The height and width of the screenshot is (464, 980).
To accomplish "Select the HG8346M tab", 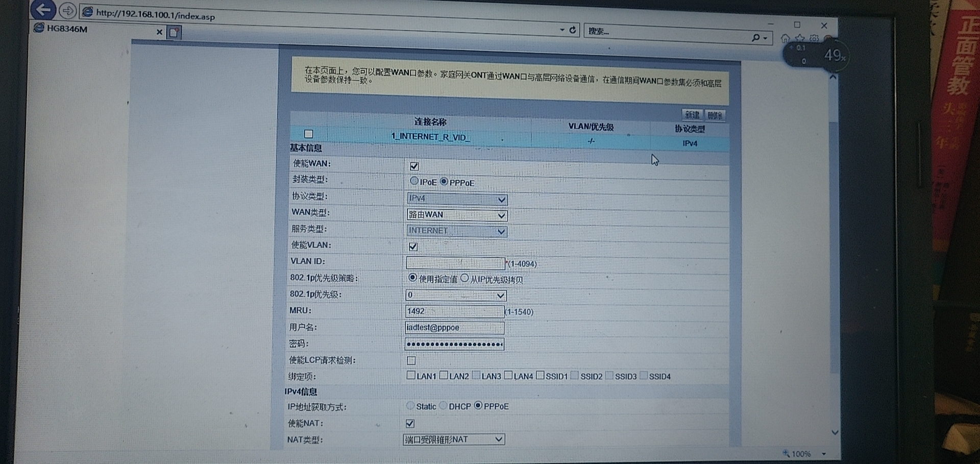I will click(97, 30).
